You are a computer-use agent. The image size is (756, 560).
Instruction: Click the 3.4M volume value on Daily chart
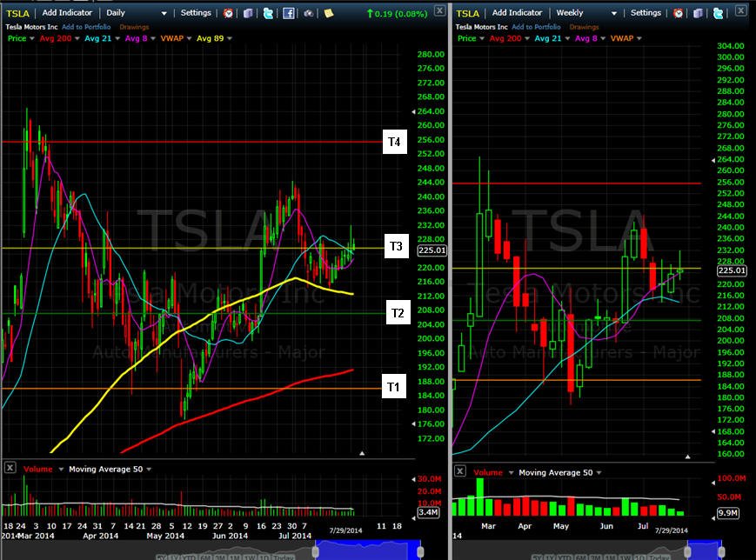(x=428, y=512)
